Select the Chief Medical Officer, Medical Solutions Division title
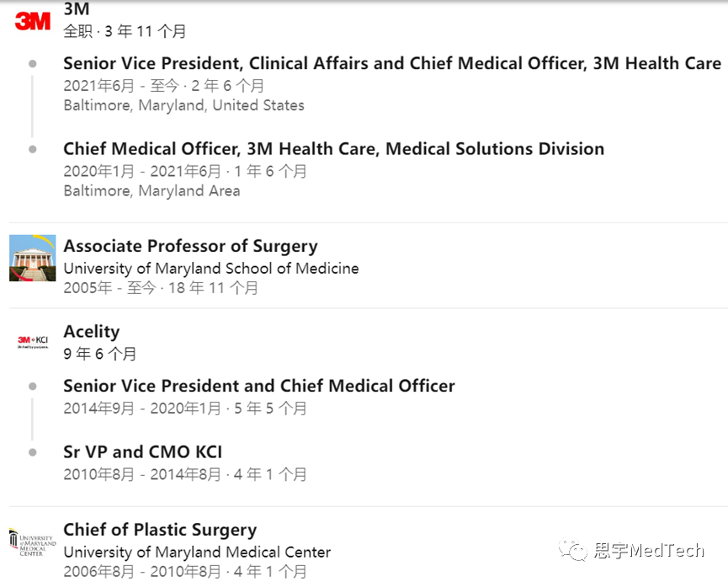This screenshot has height=582, width=728. (334, 148)
